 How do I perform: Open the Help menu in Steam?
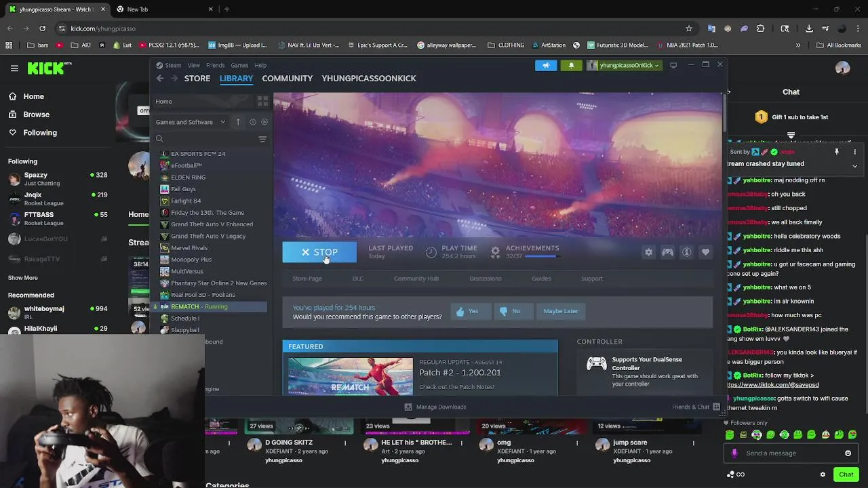click(x=260, y=65)
